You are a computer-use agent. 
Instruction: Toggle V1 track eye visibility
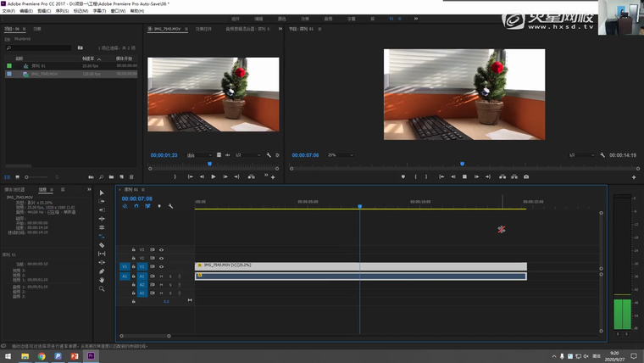pyautogui.click(x=161, y=266)
